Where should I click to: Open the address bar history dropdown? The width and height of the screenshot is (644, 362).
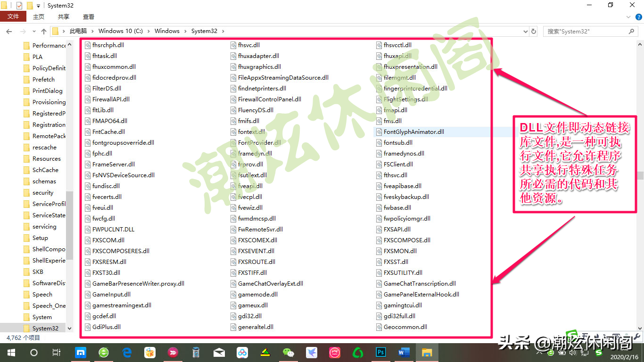click(526, 31)
